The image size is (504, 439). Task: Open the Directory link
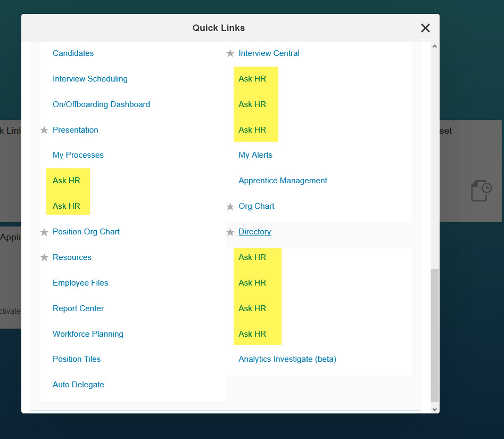pyautogui.click(x=254, y=232)
